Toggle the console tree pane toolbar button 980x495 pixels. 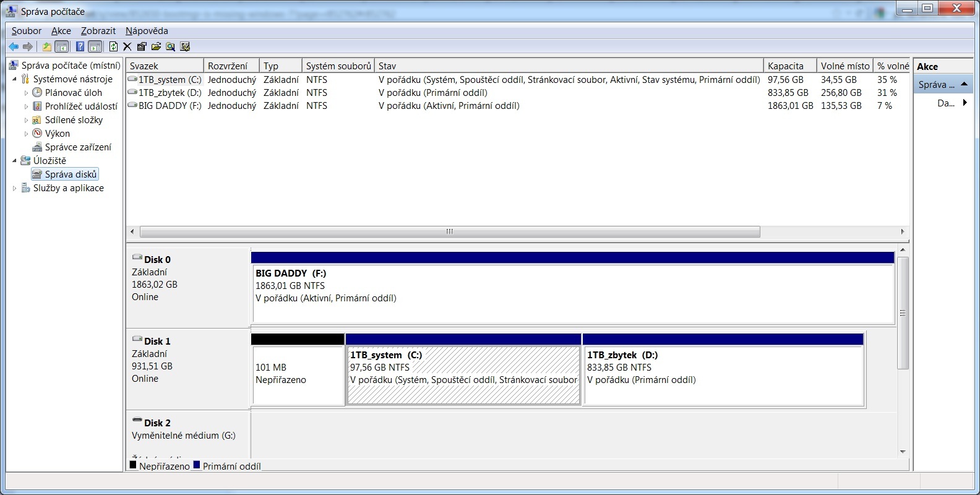[62, 46]
